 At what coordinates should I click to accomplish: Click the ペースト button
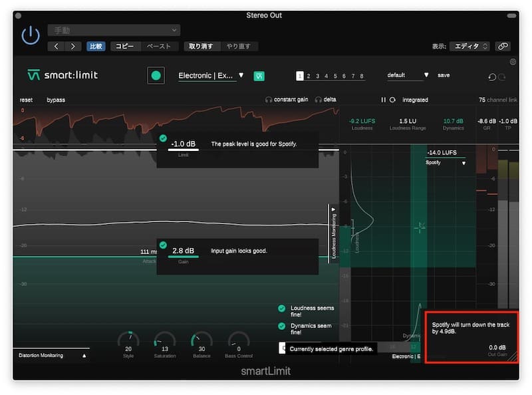pos(159,46)
